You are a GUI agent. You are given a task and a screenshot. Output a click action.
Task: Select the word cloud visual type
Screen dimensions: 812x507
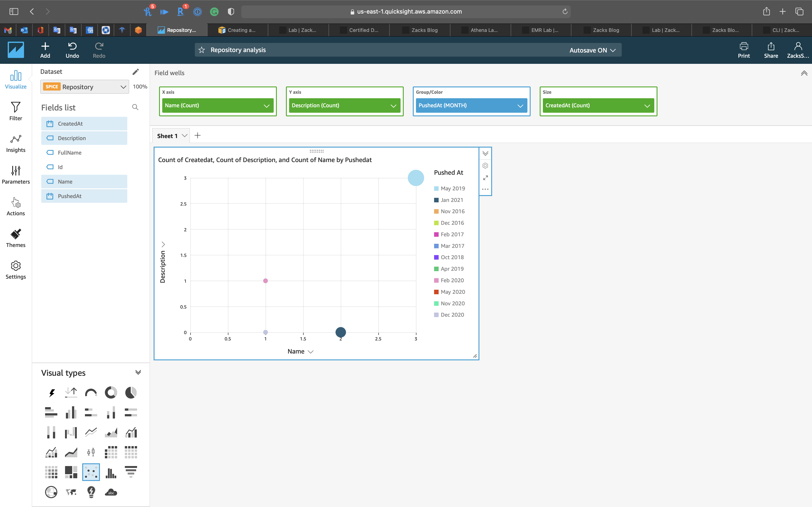pyautogui.click(x=111, y=492)
